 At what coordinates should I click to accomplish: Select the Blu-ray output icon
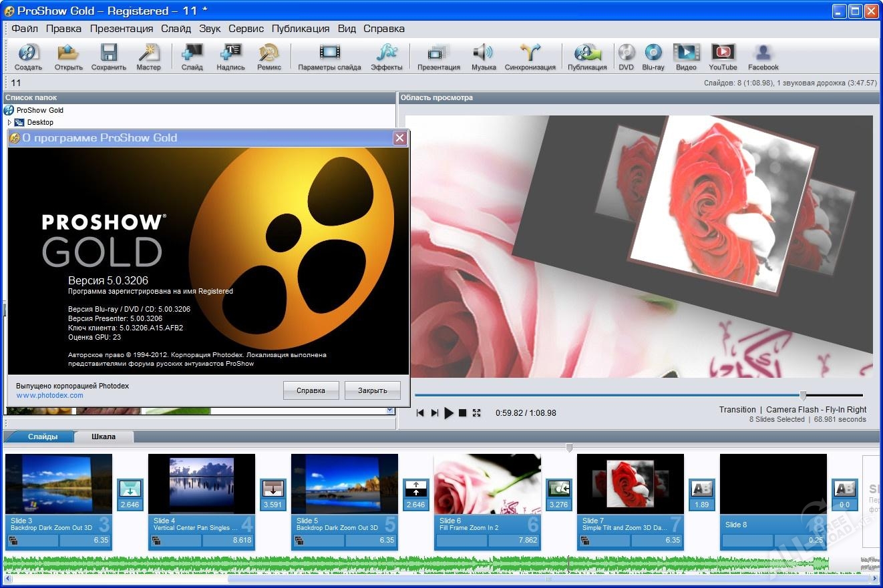(x=653, y=54)
